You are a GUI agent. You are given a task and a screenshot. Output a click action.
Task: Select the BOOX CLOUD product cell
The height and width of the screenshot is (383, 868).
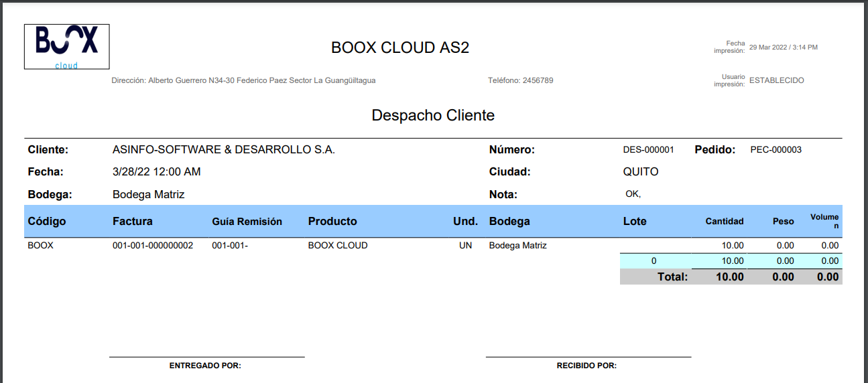tap(338, 246)
